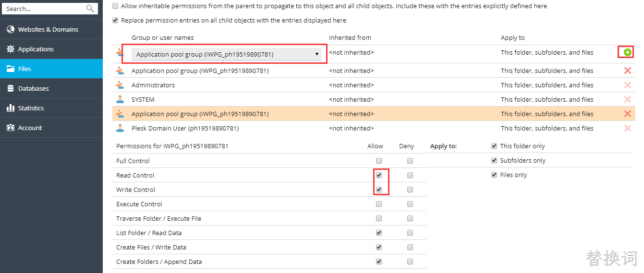Viewport: 644px width, 273px height.
Task: Click the green plus add-entry icon
Action: [x=627, y=52]
